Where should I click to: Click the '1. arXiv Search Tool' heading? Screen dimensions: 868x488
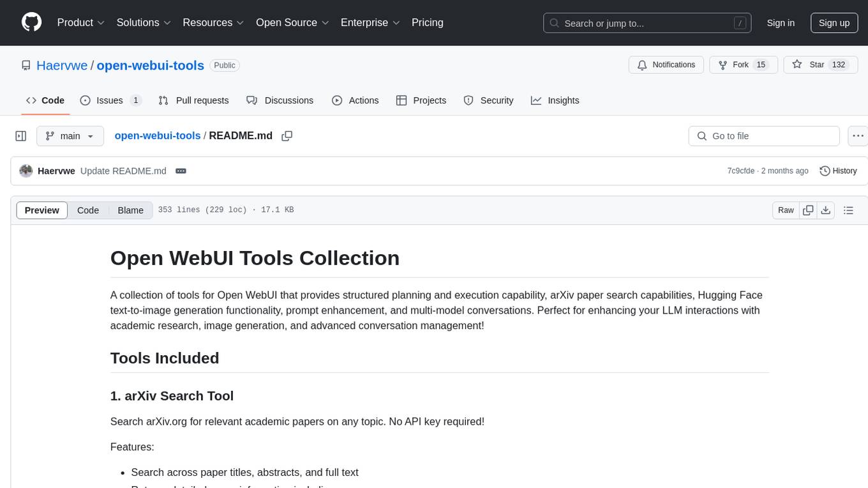click(x=172, y=395)
